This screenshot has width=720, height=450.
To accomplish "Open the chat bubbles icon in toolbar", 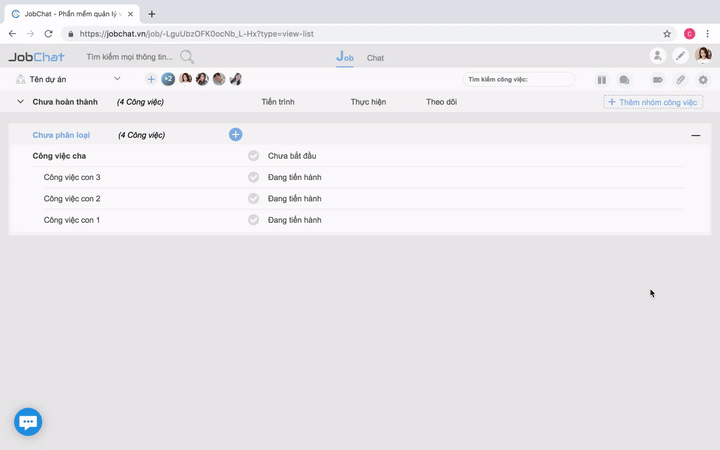I will pos(624,79).
